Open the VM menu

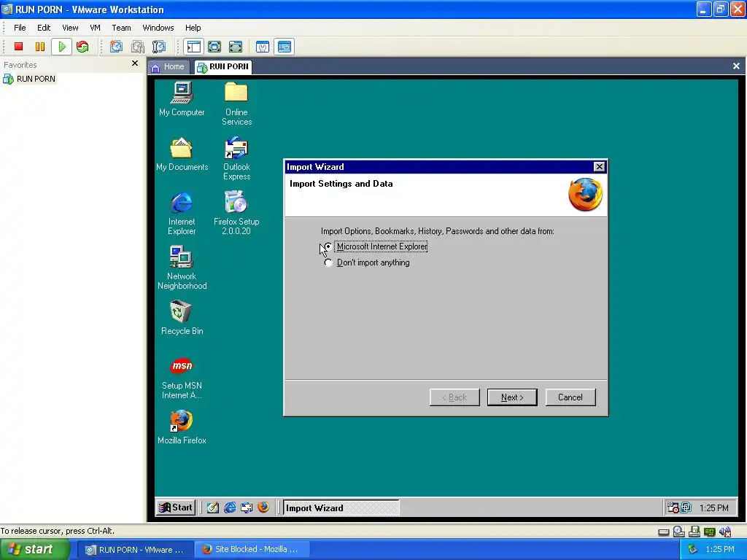96,28
